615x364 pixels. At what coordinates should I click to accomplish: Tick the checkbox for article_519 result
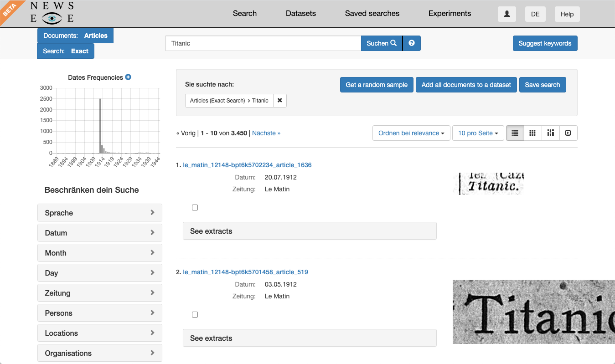[x=195, y=315]
